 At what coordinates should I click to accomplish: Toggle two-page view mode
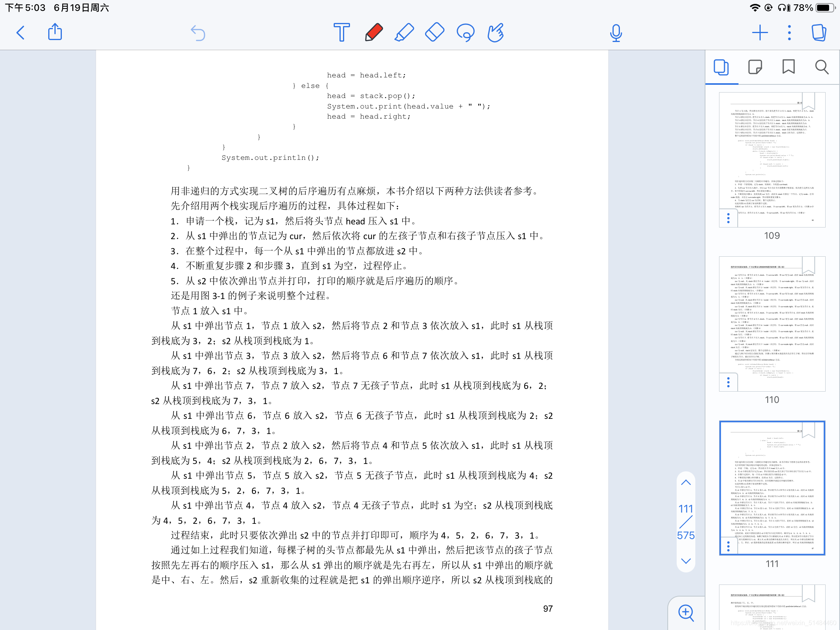click(x=819, y=33)
